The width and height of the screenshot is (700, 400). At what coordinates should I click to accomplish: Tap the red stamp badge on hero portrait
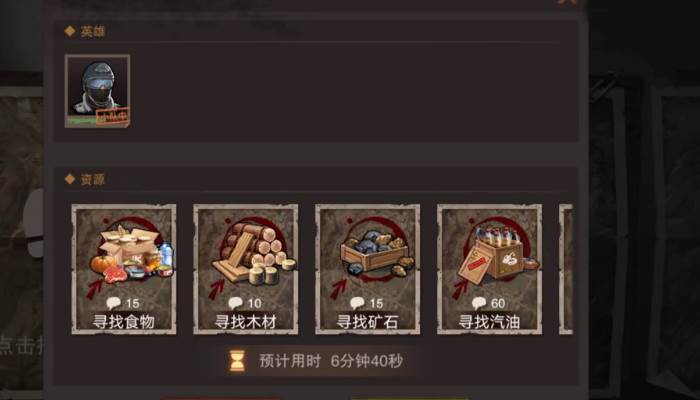pos(112,116)
